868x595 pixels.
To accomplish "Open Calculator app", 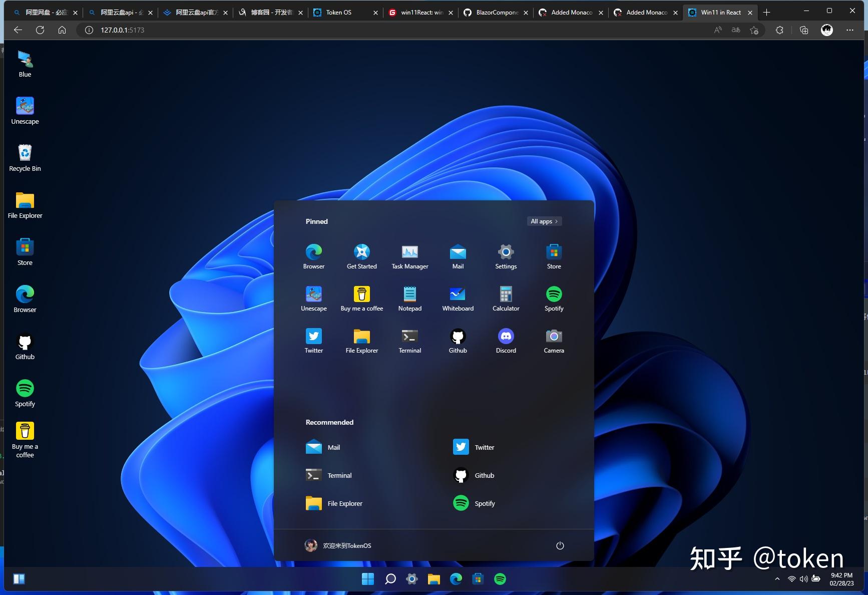I will coord(506,299).
